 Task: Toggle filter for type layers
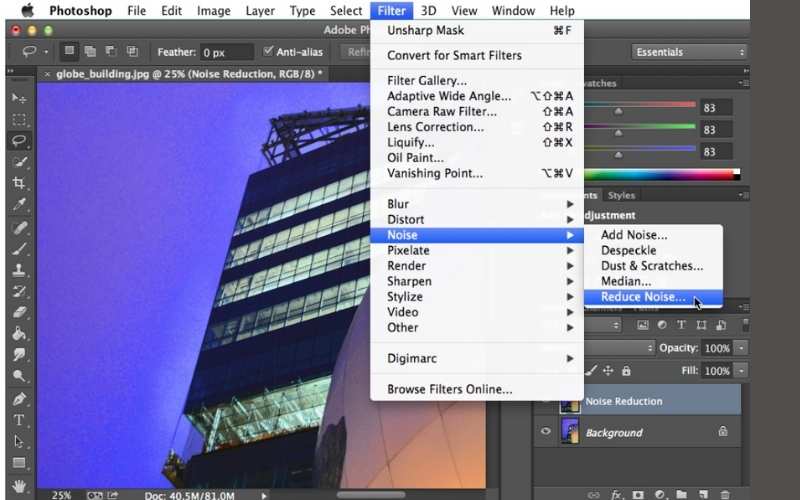tap(681, 325)
